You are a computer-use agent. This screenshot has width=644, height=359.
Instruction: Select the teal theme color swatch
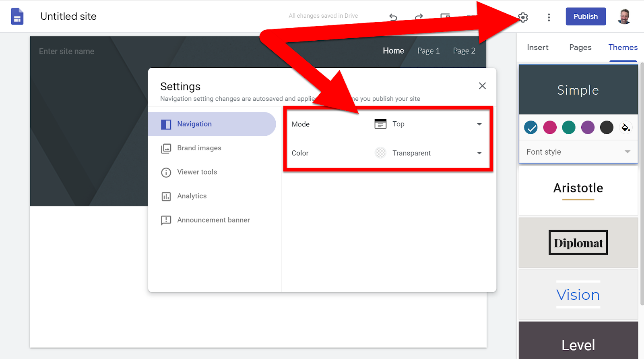[569, 127]
